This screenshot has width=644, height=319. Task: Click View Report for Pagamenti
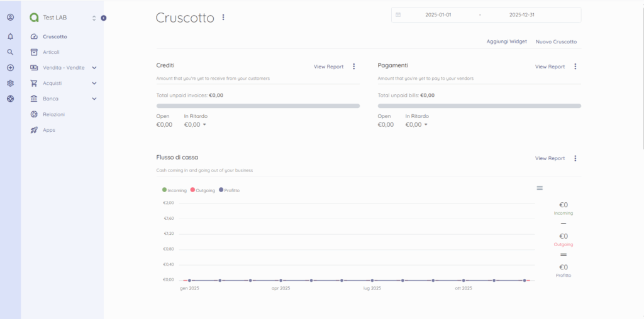coord(550,67)
